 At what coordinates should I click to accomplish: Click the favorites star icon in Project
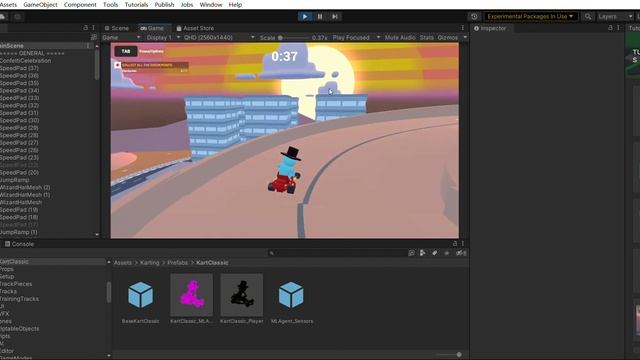point(447,253)
